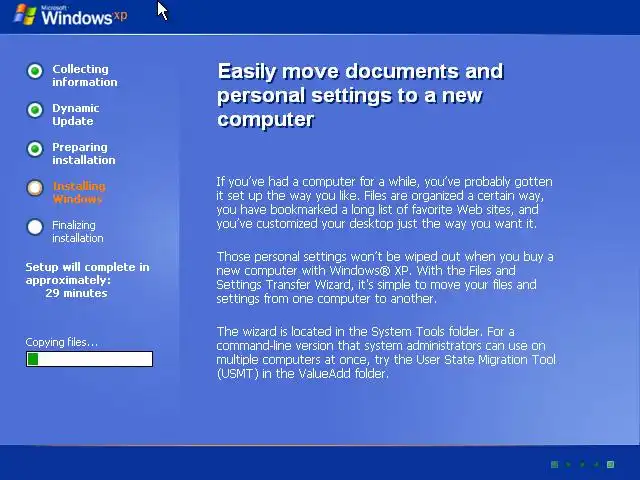The height and width of the screenshot is (480, 640).
Task: Click the heading "Easily move documents and personal settings"
Action: [360, 96]
